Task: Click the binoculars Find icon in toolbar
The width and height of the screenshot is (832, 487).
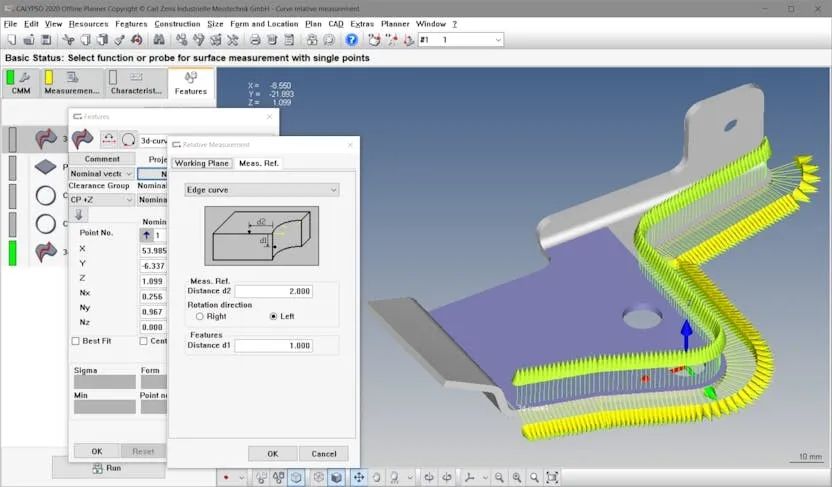Action: pyautogui.click(x=159, y=40)
